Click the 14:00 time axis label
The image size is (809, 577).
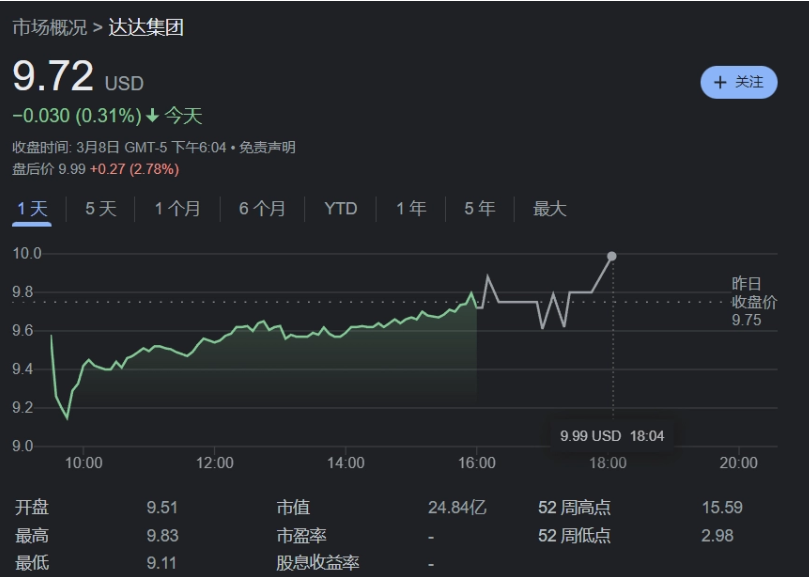coord(346,462)
